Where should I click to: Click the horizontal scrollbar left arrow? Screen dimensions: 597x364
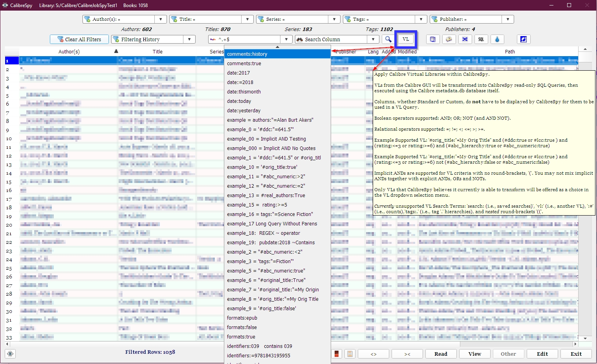pyautogui.click(x=7, y=344)
